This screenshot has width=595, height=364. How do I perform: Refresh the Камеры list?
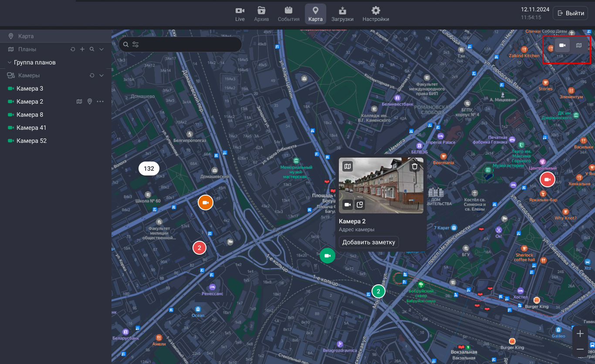[92, 76]
